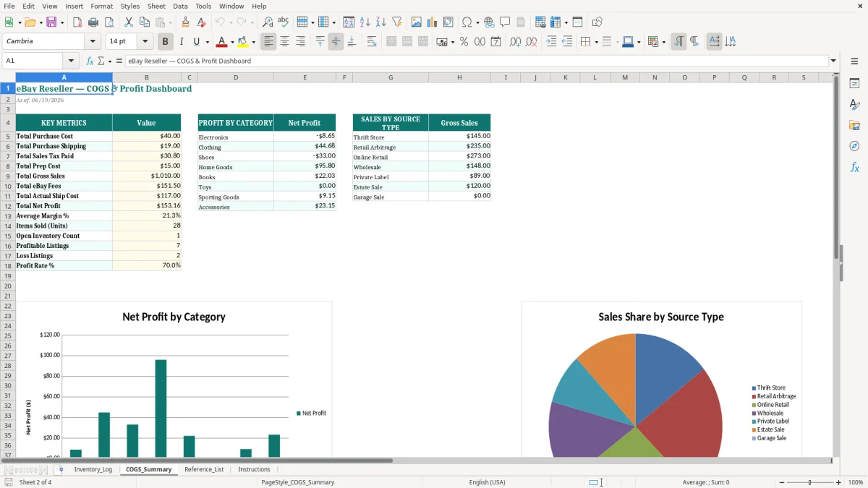Viewport: 868px width, 488px height.
Task: Open the font color dropdown arrow
Action: [x=232, y=42]
